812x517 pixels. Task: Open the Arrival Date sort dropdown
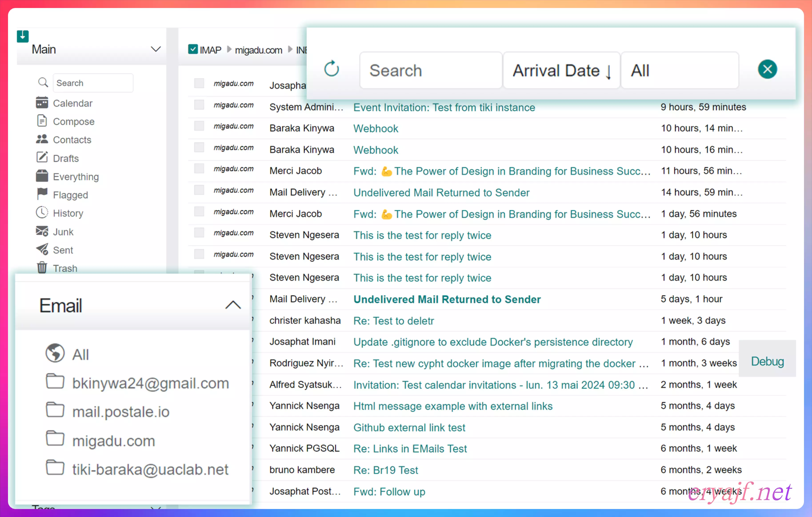561,70
